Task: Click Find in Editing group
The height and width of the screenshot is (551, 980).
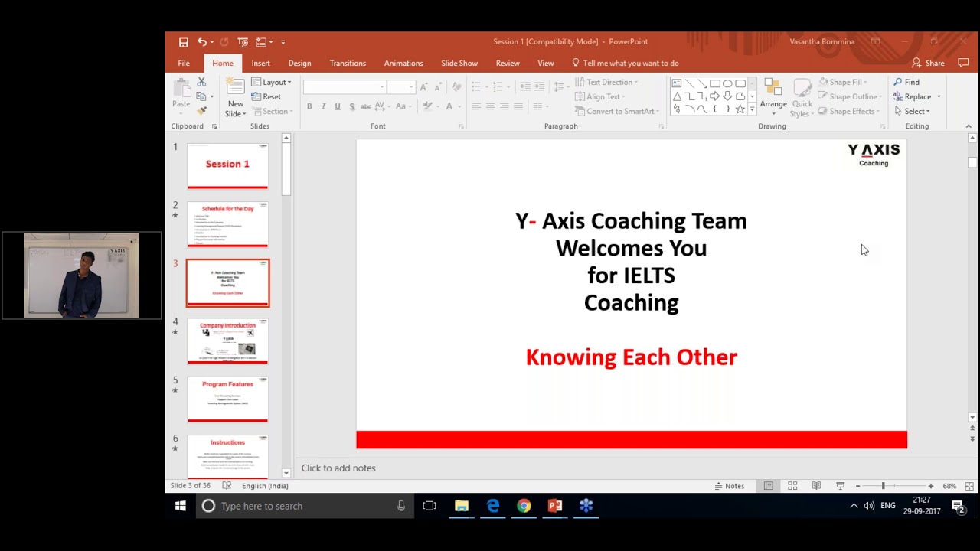Action: pyautogui.click(x=906, y=82)
